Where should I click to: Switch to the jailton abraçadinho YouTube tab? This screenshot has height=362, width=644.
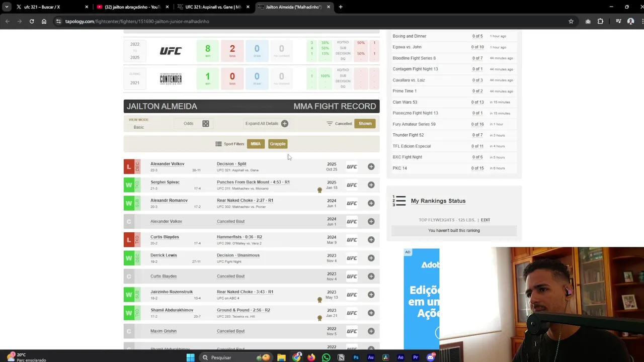tap(133, 7)
